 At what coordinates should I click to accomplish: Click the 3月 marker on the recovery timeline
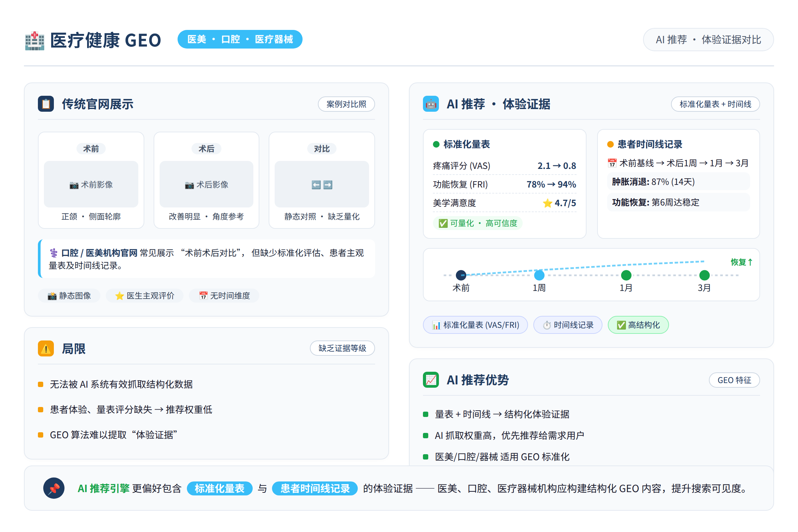point(704,275)
